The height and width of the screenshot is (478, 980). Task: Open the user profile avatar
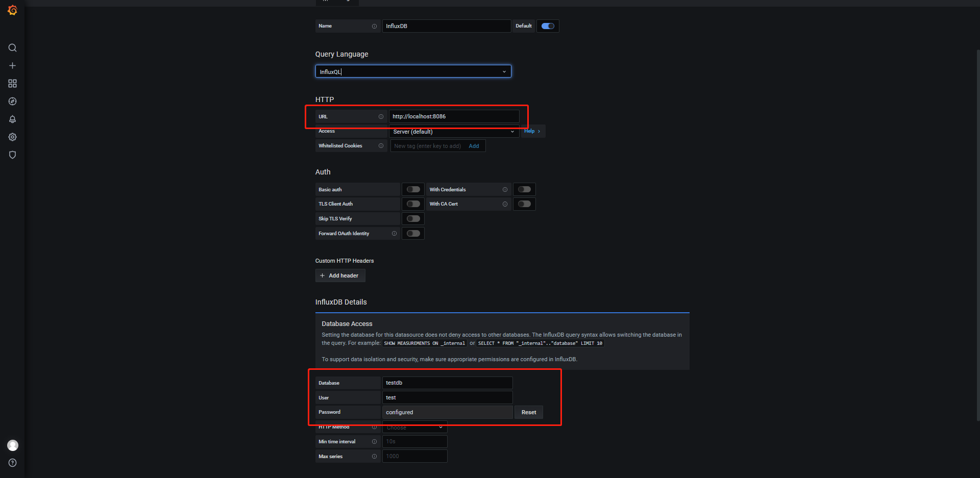pos(13,445)
